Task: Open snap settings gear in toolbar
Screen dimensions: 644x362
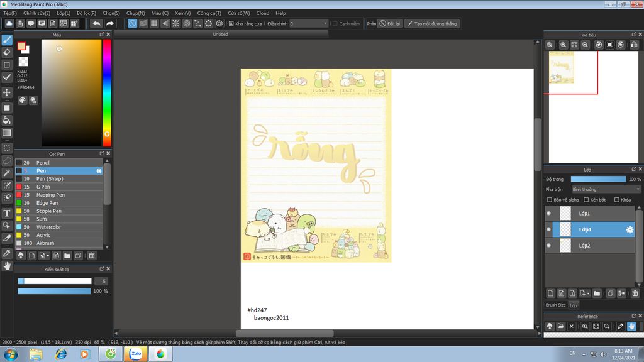Action: point(219,23)
